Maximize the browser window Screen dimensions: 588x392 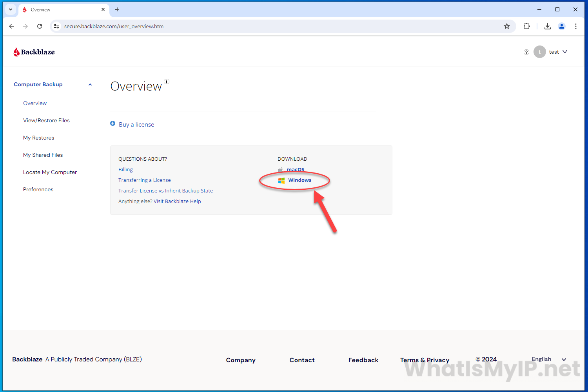click(557, 9)
